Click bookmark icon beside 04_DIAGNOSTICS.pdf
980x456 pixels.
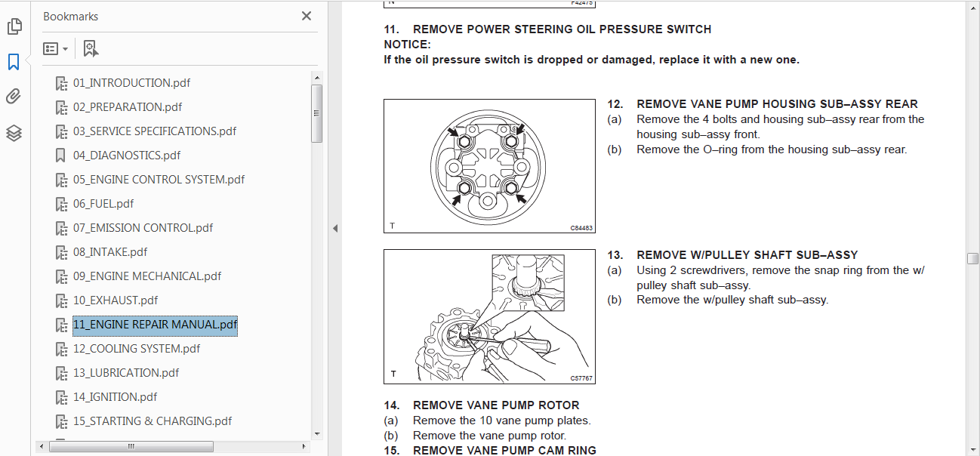pyautogui.click(x=62, y=156)
